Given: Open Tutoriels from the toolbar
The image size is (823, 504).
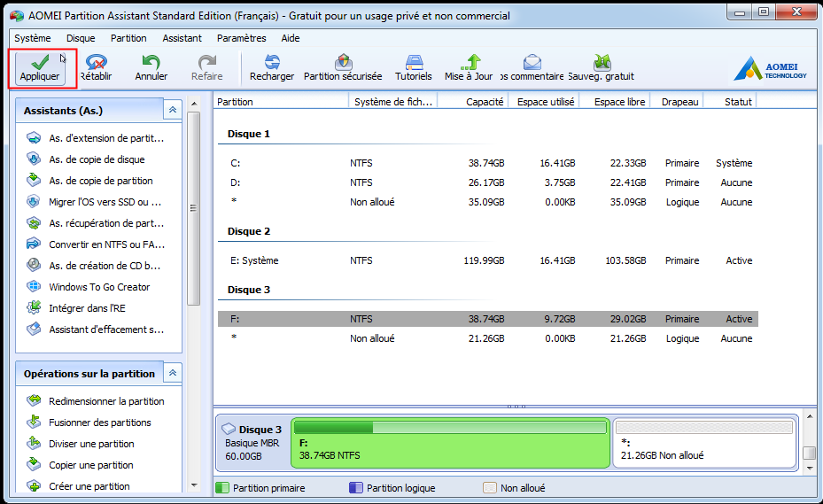Looking at the screenshot, I should pos(413,62).
